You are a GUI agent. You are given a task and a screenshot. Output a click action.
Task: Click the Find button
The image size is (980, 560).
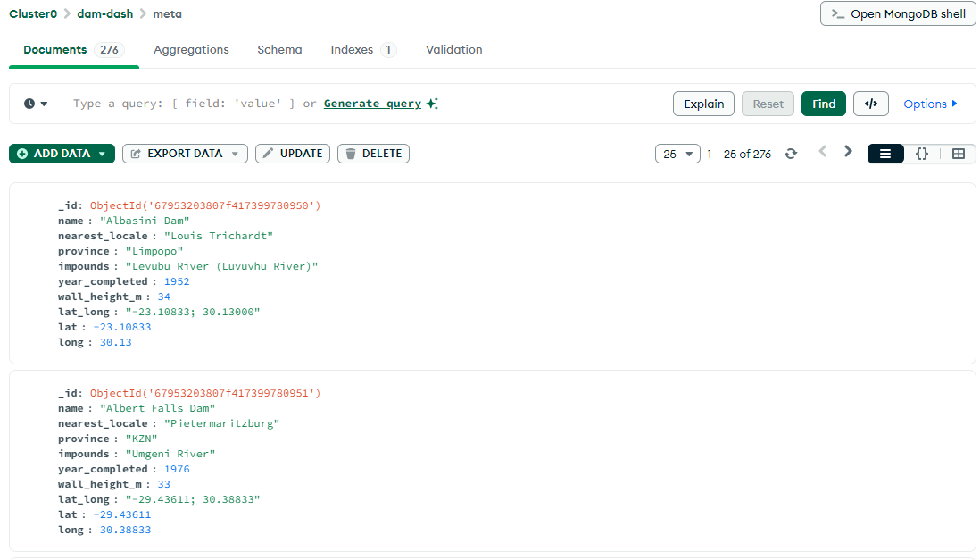click(x=824, y=104)
